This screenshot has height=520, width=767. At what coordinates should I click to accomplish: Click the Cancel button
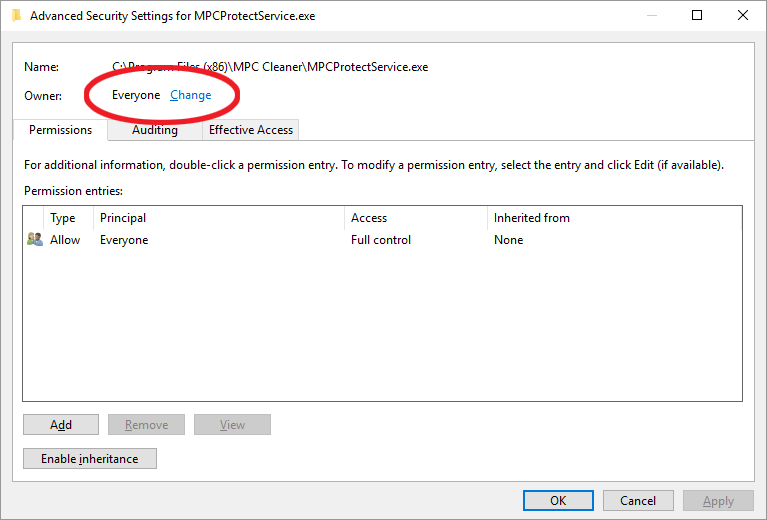tap(638, 500)
